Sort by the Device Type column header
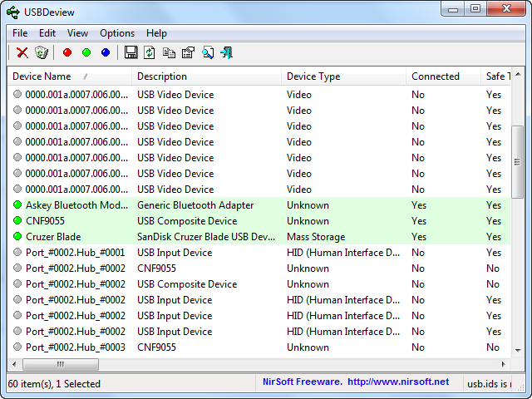532x399 pixels. click(x=343, y=76)
